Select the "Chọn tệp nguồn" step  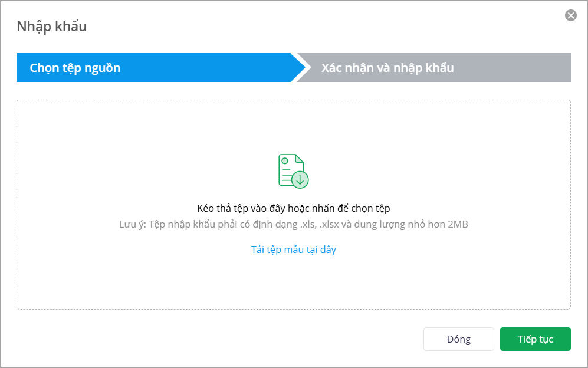click(75, 68)
